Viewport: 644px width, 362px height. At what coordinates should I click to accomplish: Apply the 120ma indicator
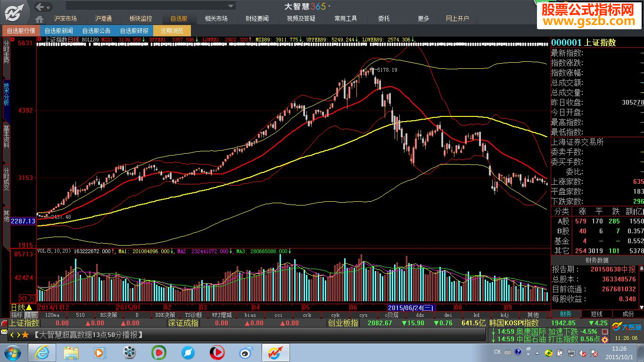pos(52,315)
